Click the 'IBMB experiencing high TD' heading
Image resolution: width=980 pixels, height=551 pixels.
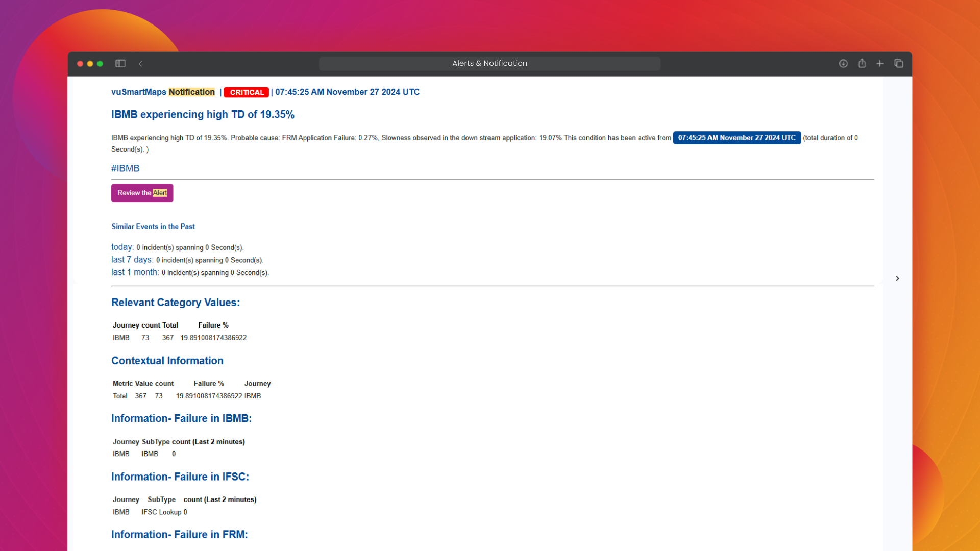(203, 115)
